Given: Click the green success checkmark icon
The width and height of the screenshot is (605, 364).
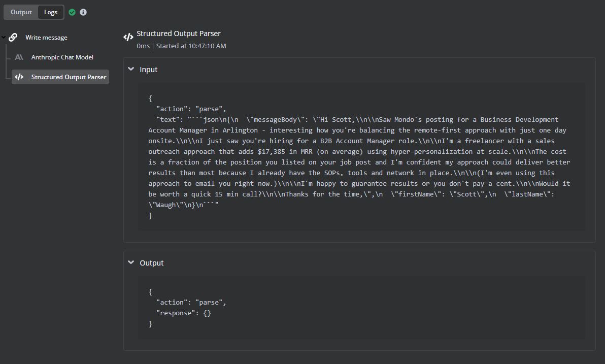Looking at the screenshot, I should click(72, 12).
